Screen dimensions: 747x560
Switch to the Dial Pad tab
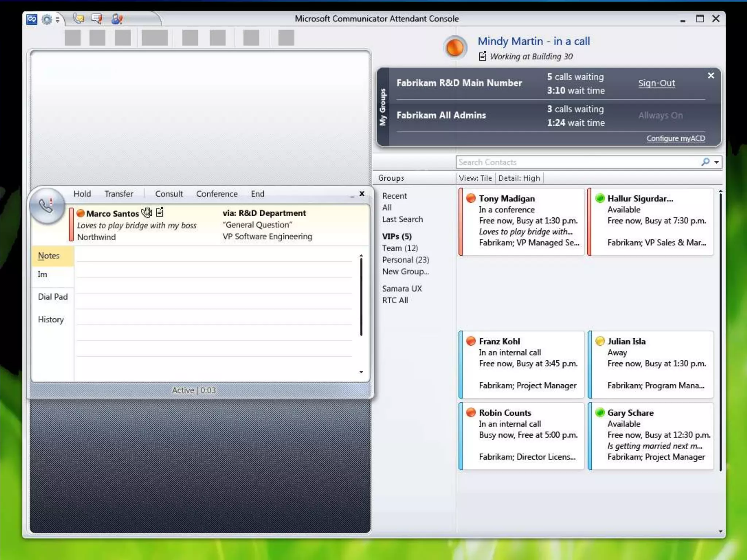(53, 297)
